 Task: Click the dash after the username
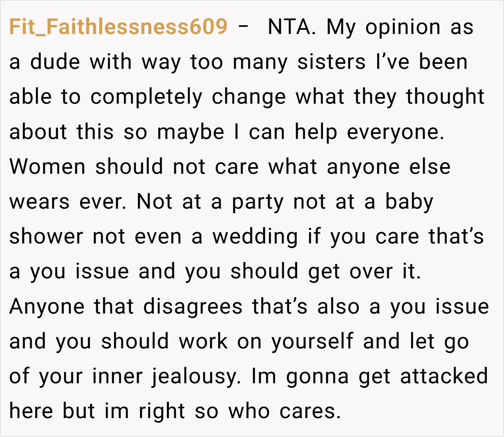[x=242, y=27]
